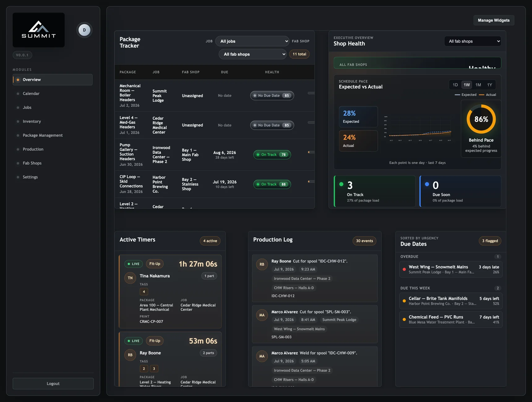Click the RB avatar in Production Log

(x=262, y=264)
